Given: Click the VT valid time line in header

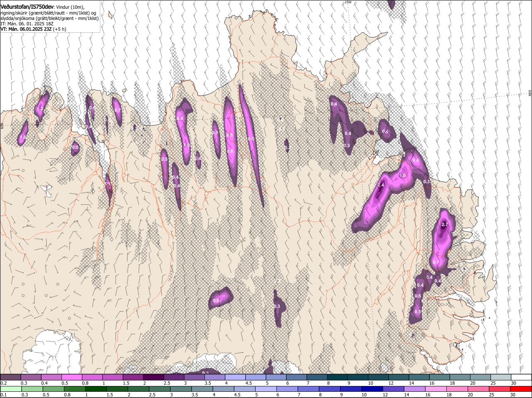Looking at the screenshot, I should pos(33,29).
